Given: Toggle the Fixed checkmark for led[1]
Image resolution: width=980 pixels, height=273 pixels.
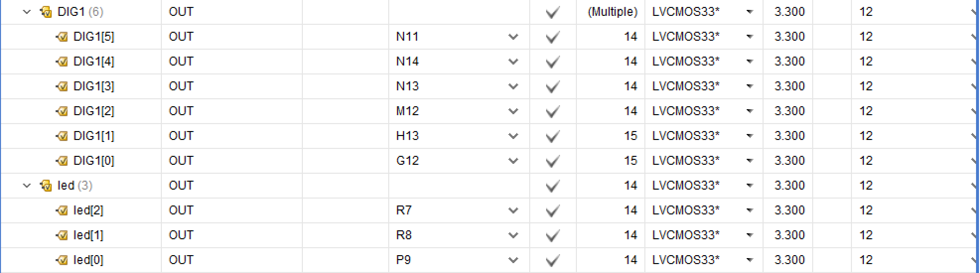Looking at the screenshot, I should click(x=553, y=236).
